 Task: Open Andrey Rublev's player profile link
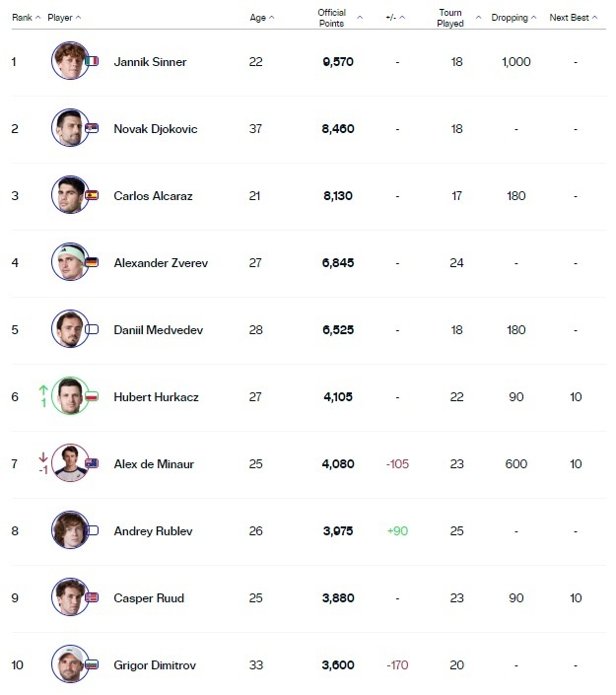[153, 531]
